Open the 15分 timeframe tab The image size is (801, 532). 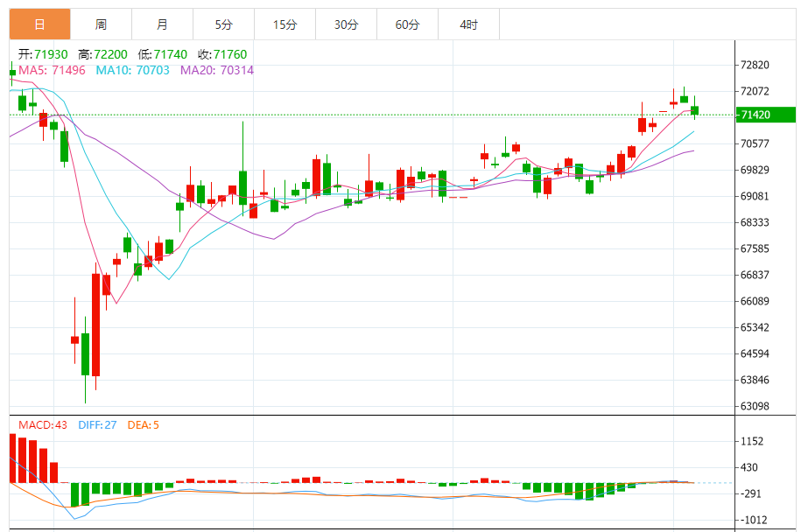(285, 24)
